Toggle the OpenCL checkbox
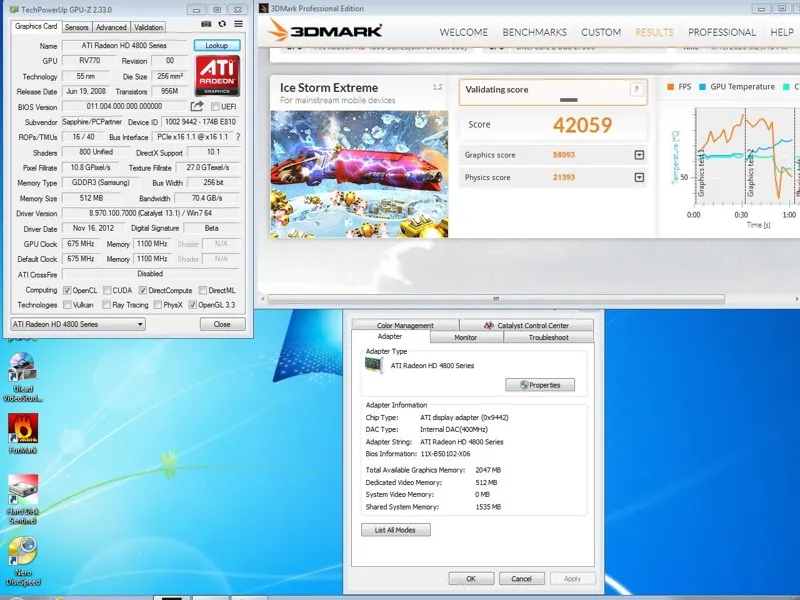800x600 pixels. pyautogui.click(x=67, y=290)
